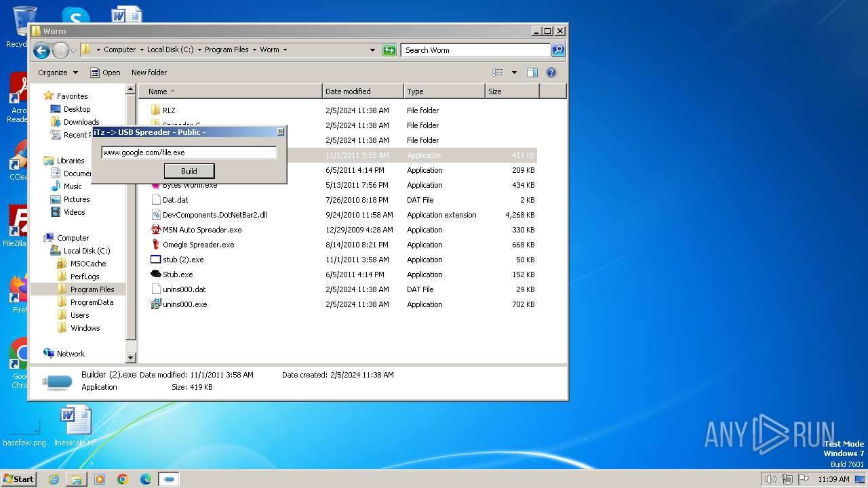Open address bar history dropdown arrow

coord(372,50)
